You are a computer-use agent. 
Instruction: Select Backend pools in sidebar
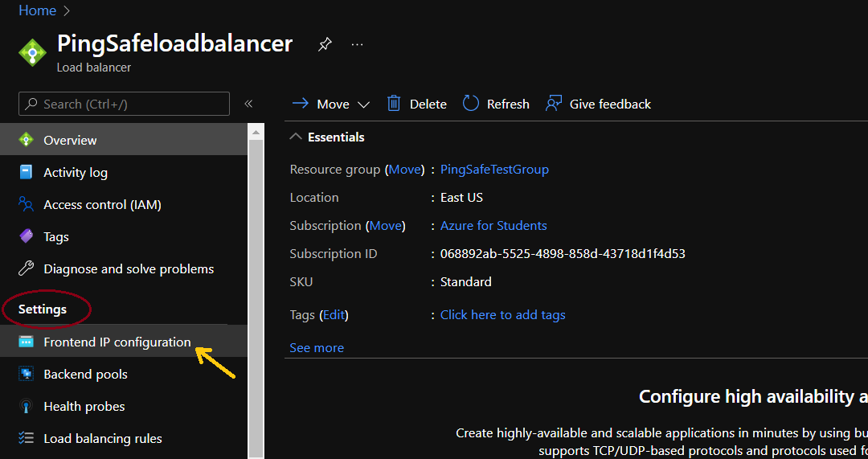point(85,374)
